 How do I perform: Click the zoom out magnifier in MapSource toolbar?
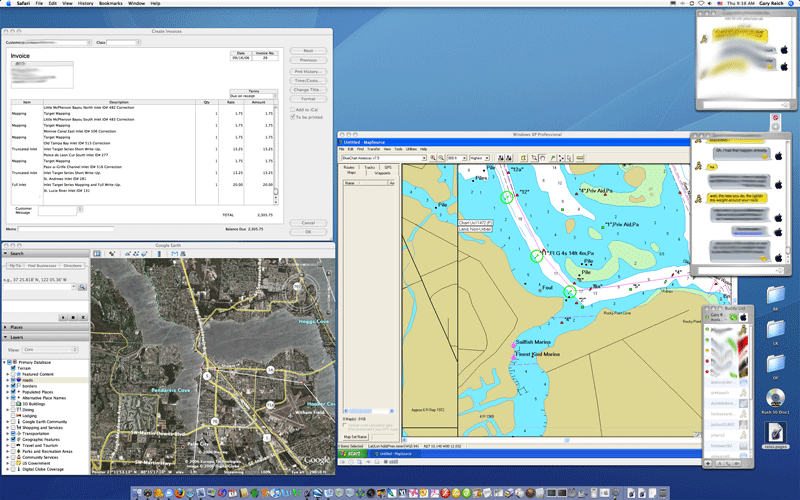tap(441, 158)
